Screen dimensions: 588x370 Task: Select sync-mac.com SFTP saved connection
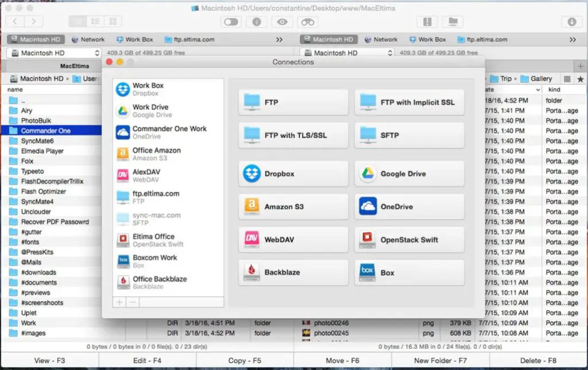[168, 219]
